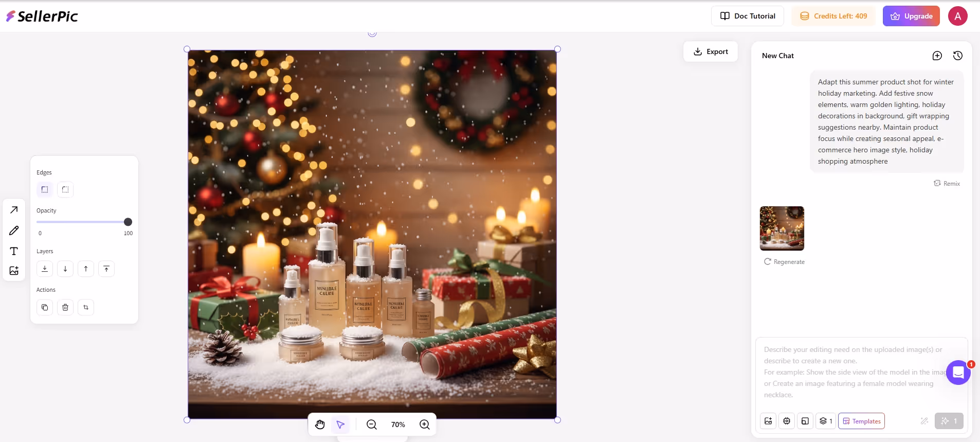Click the add image tool in left toolbar
Image resolution: width=980 pixels, height=442 pixels.
[14, 271]
